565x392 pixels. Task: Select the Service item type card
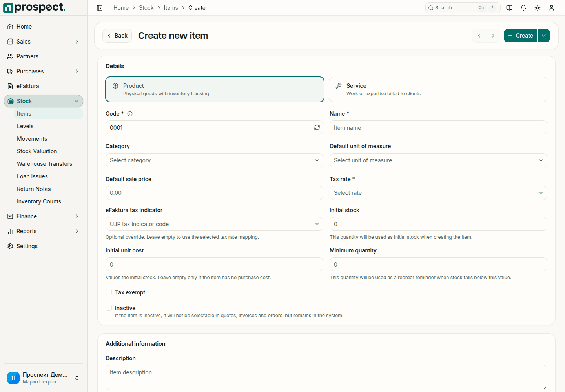tap(438, 89)
